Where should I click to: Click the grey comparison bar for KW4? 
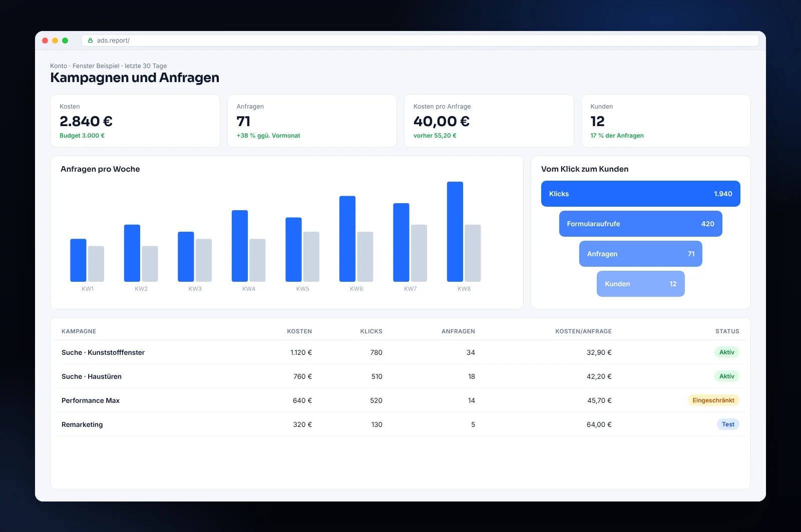coord(257,260)
